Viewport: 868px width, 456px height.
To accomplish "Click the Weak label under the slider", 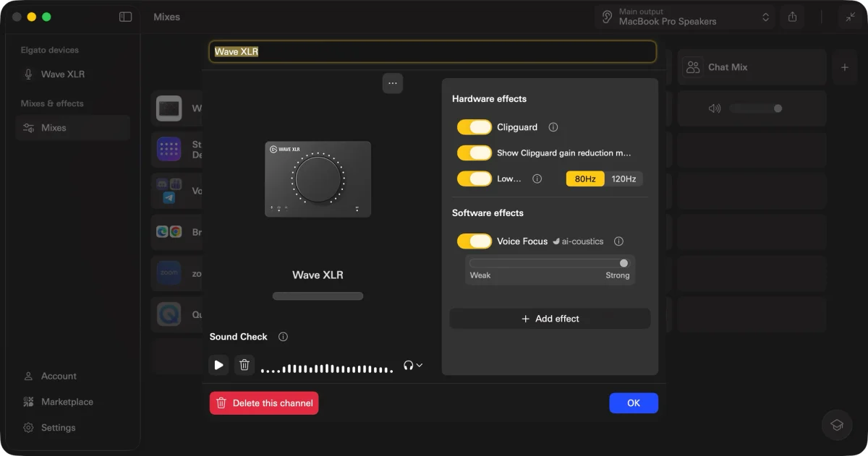I will 480,275.
